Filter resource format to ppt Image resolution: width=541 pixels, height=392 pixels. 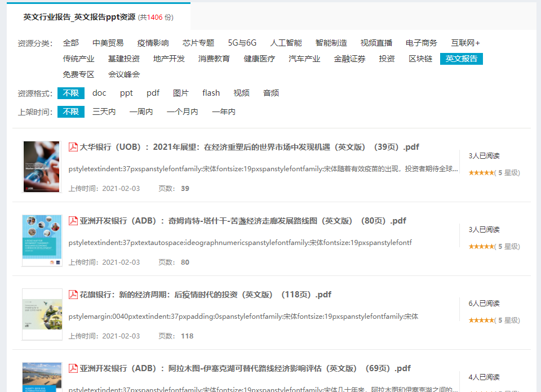click(126, 93)
